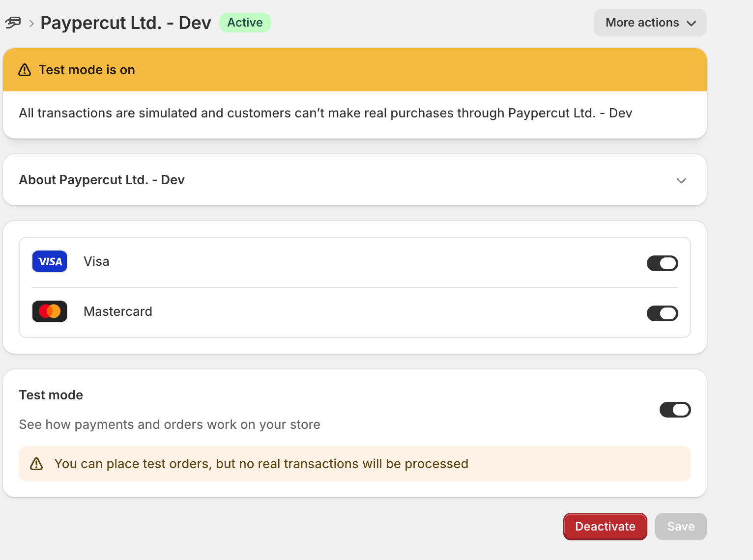This screenshot has width=753, height=560.
Task: Expand the About Paypercut Ltd. - Dev section
Action: [355, 180]
